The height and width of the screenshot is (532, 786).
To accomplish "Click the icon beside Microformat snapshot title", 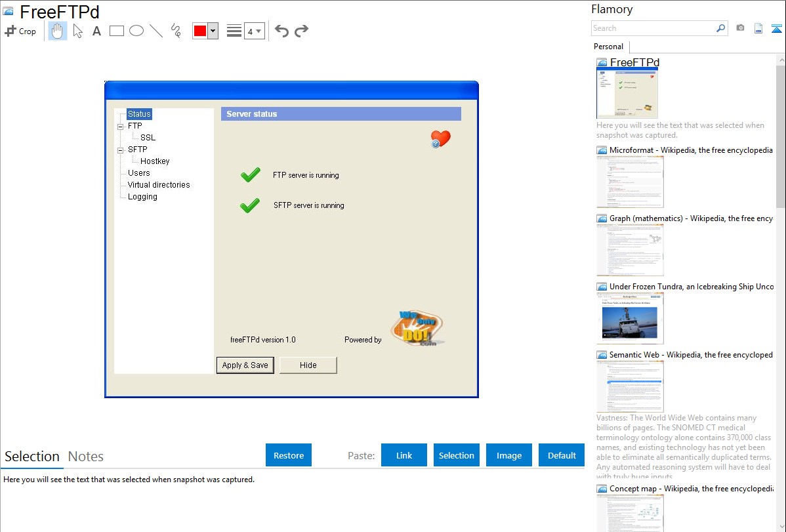I will 602,150.
